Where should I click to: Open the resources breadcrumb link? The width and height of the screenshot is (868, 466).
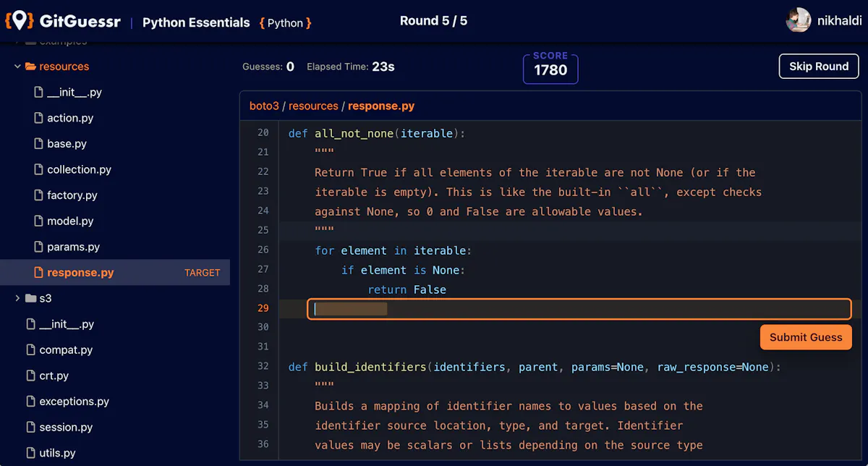pyautogui.click(x=313, y=106)
